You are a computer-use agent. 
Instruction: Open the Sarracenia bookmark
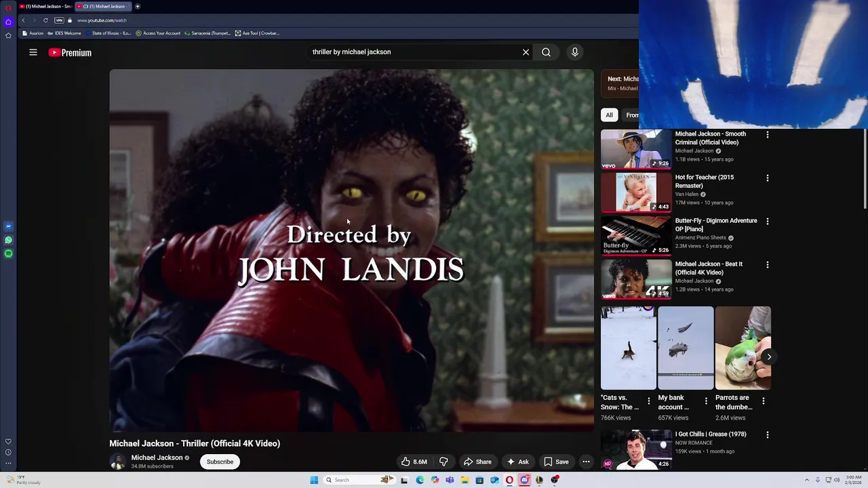[208, 33]
